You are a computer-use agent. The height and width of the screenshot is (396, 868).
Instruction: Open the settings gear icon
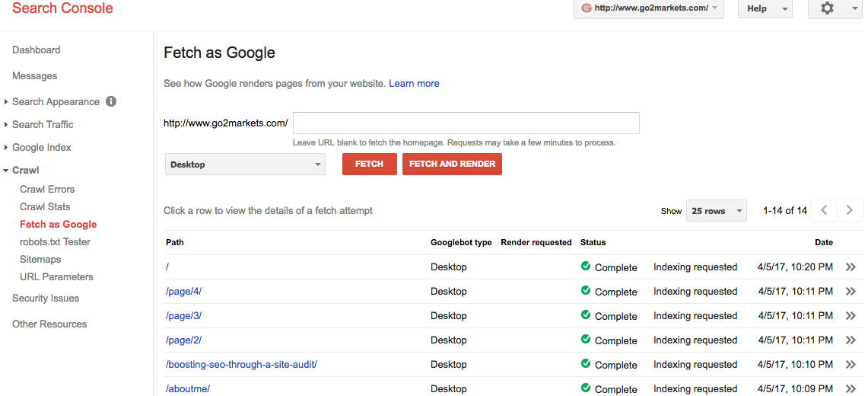coord(827,8)
